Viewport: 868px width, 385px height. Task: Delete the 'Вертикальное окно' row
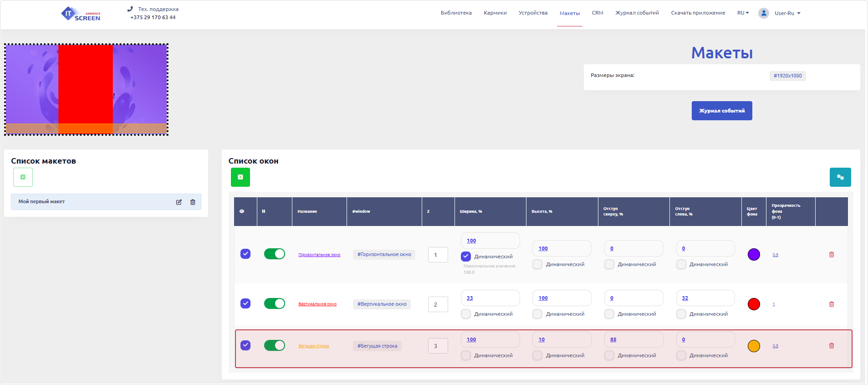[x=831, y=304]
